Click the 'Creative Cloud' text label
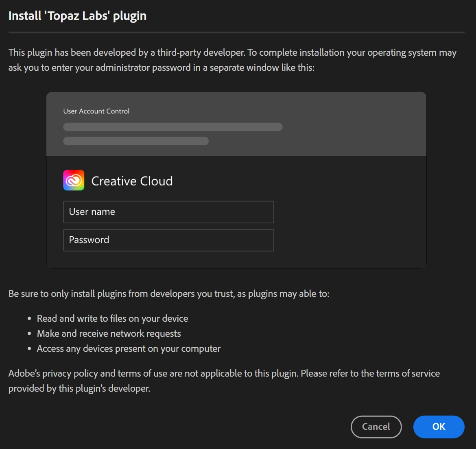476x449 pixels. click(x=132, y=181)
